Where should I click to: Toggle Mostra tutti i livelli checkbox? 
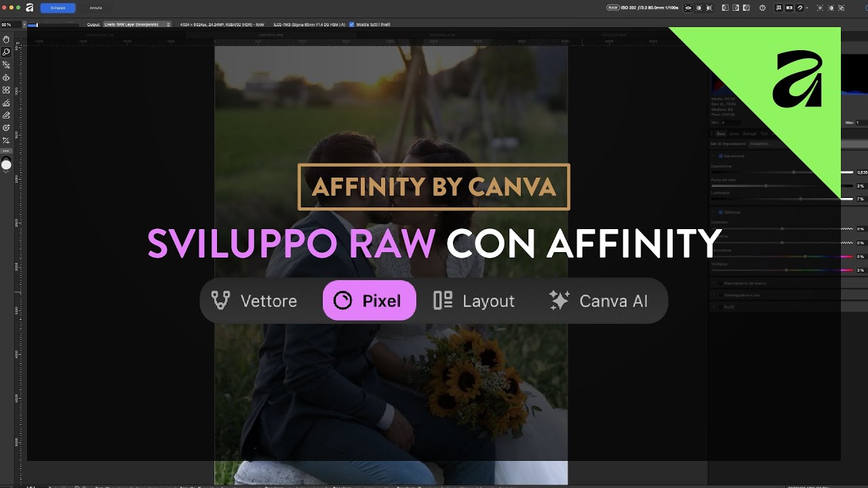(351, 24)
